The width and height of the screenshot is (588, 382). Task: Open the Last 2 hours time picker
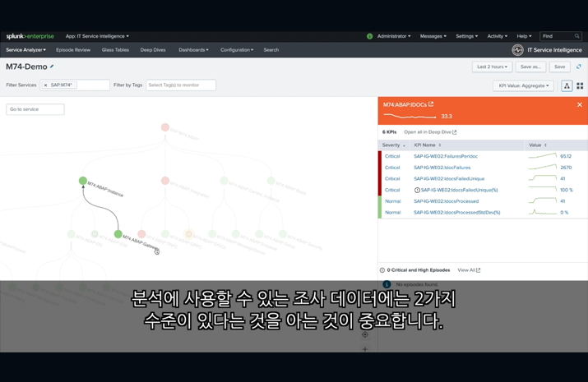point(492,67)
